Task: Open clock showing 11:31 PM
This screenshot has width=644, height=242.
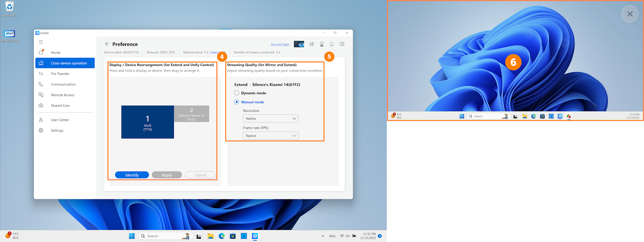Action: [368, 236]
